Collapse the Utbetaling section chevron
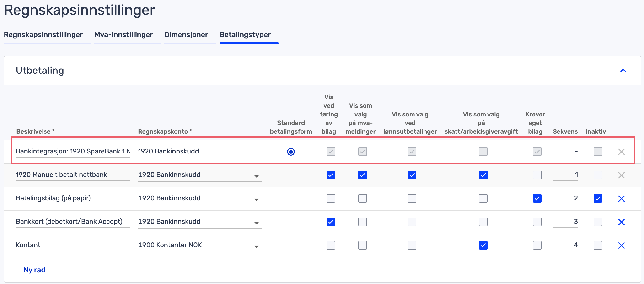Image resolution: width=644 pixels, height=284 pixels. 623,71
